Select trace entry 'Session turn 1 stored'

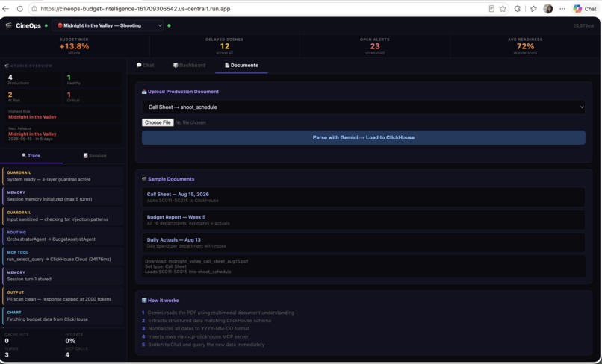[63, 276]
